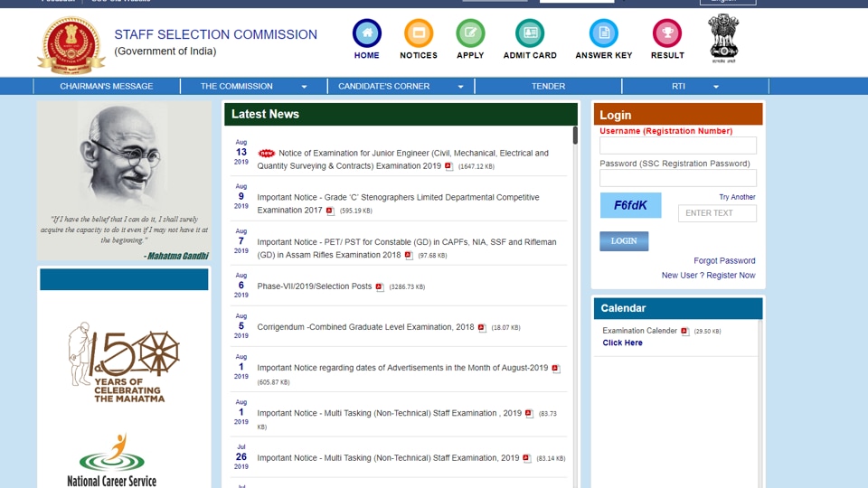Click the Calendar Click Here link
Screen dimensions: 868x488
622,343
